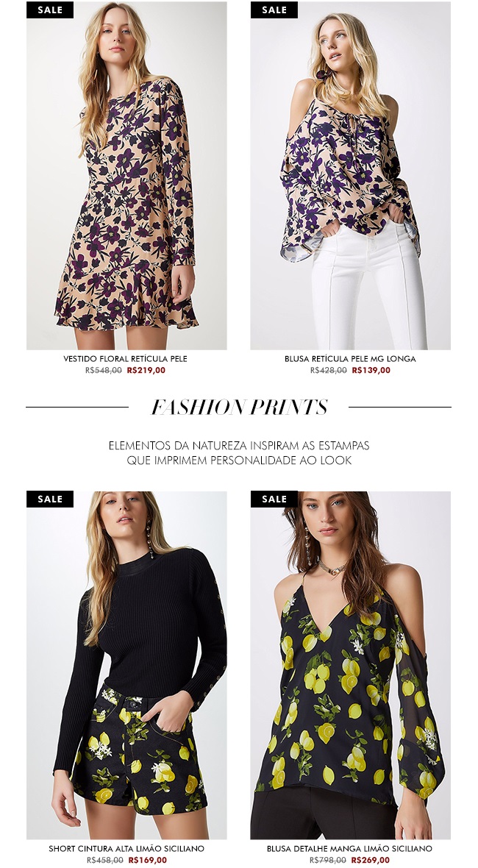Click the R$269,00 sale price

(371, 860)
